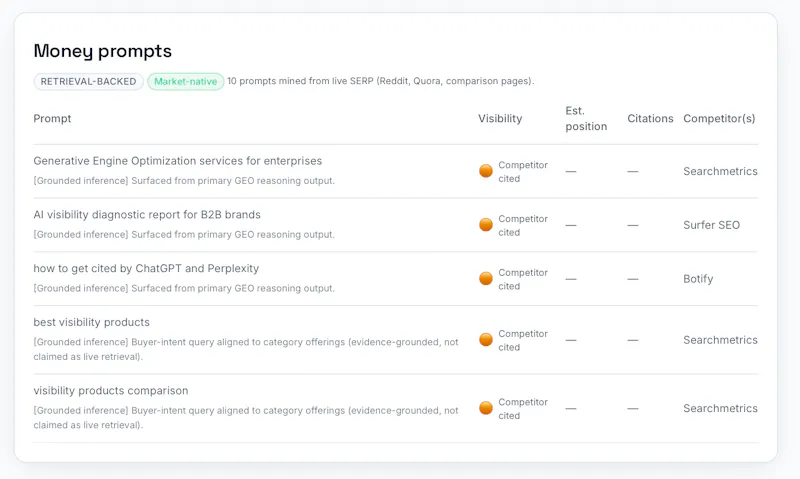Image resolution: width=800 pixels, height=479 pixels.
Task: Sort by the Visibility column header
Action: [x=500, y=118]
